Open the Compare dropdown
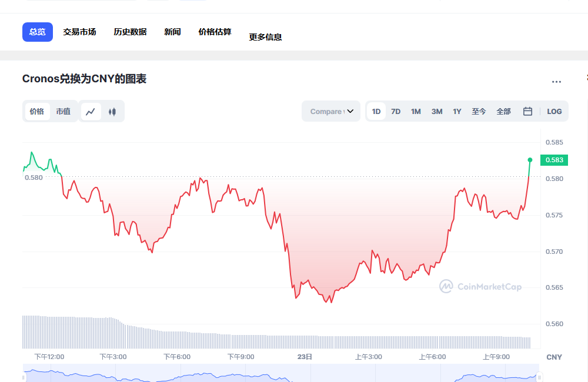 click(331, 111)
